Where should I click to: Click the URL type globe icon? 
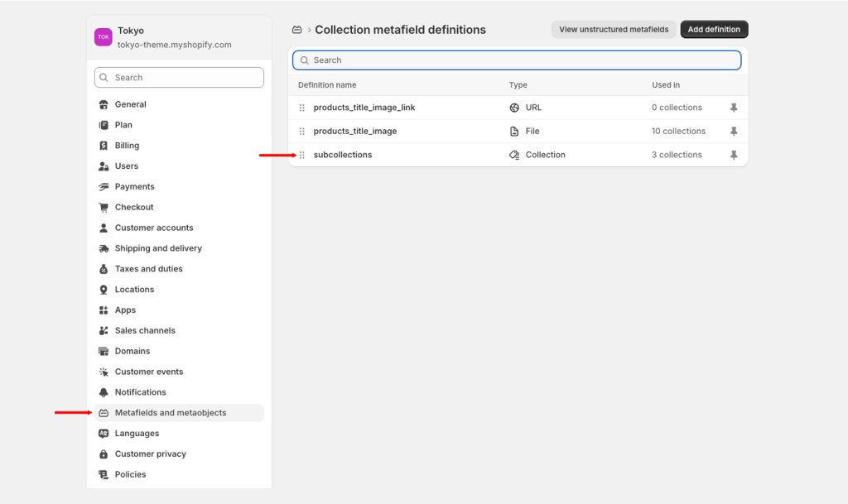(514, 108)
